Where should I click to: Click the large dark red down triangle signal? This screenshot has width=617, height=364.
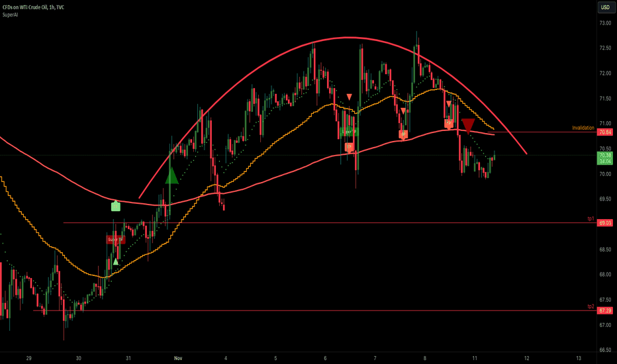coord(468,126)
